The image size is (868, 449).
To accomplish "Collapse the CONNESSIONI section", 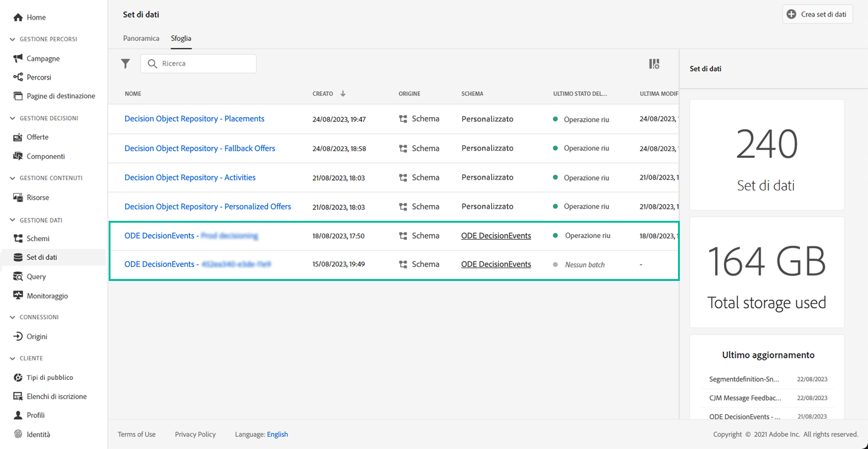I will point(13,317).
